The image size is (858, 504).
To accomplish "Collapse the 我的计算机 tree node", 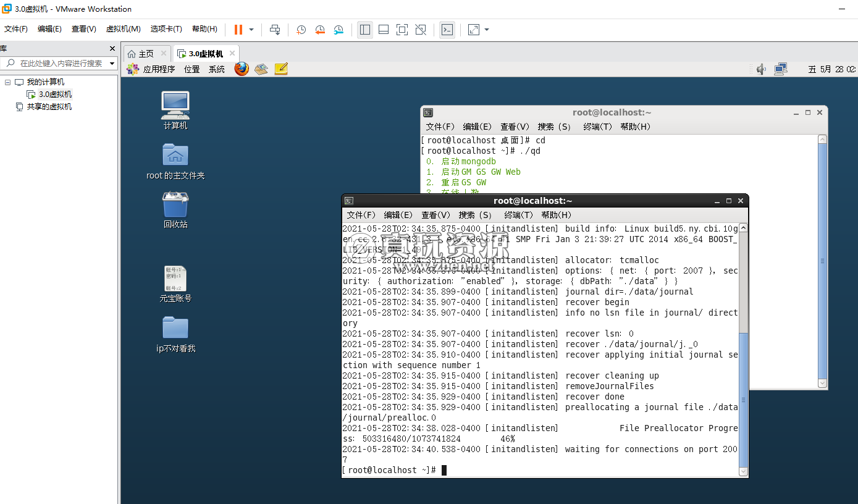I will click(7, 82).
